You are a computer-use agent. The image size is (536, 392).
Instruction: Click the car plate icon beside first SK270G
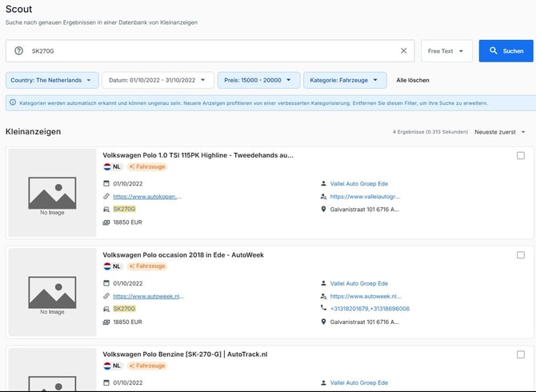pos(106,209)
